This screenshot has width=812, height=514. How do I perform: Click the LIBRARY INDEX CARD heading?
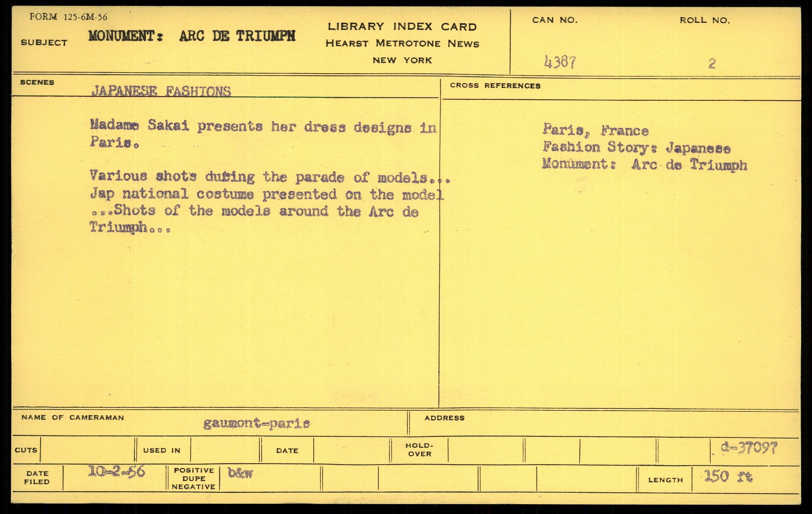tap(402, 27)
